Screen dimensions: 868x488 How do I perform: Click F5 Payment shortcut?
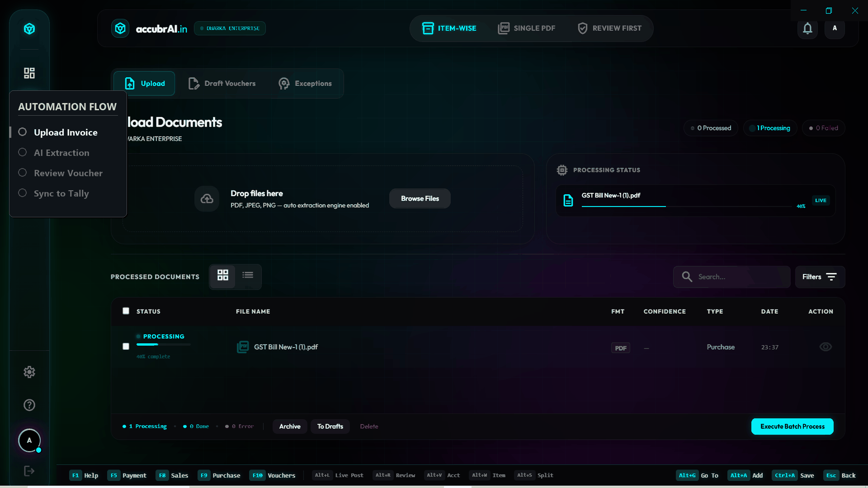click(127, 475)
